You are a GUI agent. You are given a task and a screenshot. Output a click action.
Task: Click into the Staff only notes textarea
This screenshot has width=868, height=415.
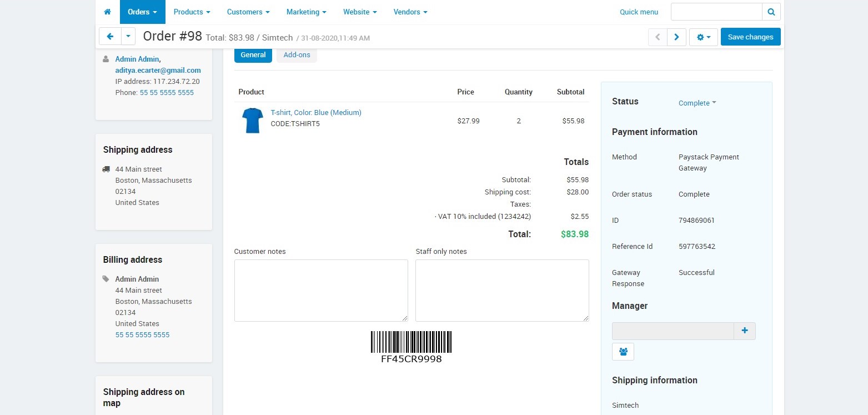pyautogui.click(x=502, y=291)
